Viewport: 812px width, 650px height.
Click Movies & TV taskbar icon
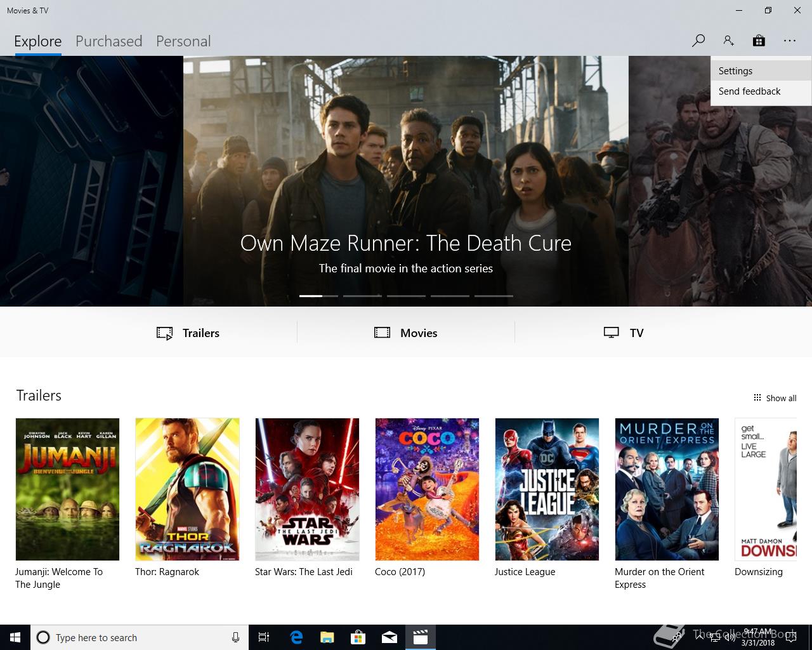(x=421, y=637)
